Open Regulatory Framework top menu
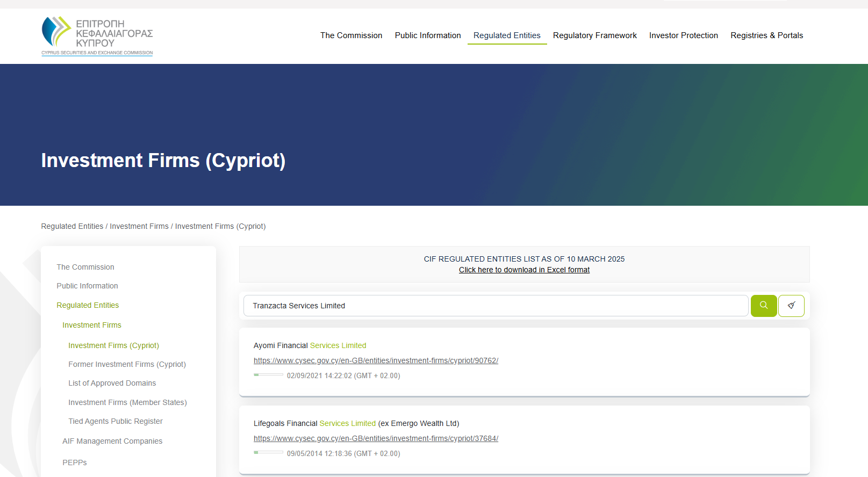Viewport: 868px width, 477px height. pyautogui.click(x=594, y=35)
